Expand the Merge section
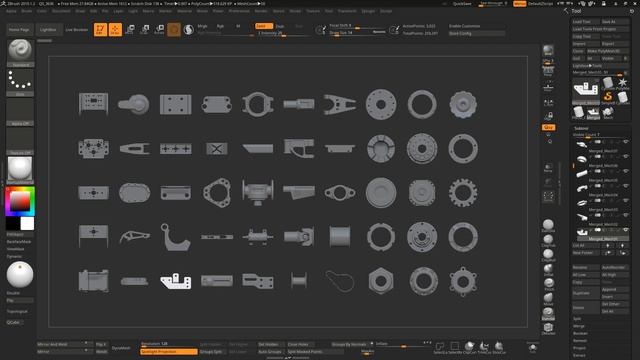Screen dimensions: 640x360 pyautogui.click(x=579, y=326)
